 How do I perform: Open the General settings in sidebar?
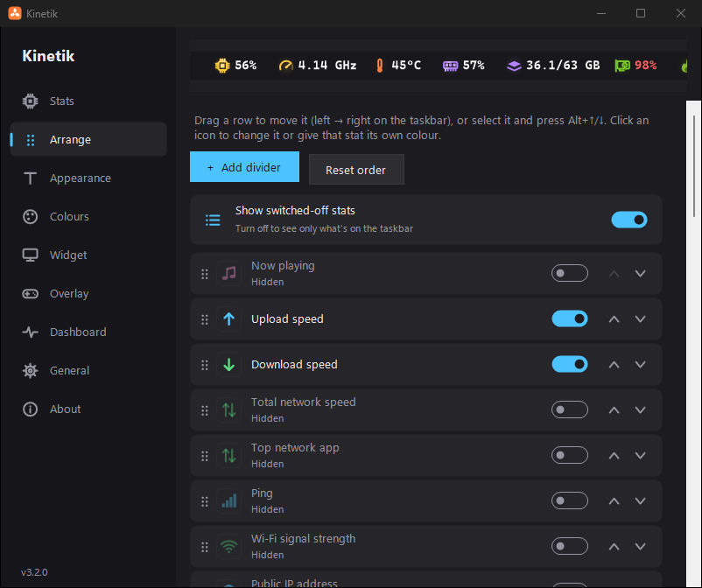click(x=88, y=370)
